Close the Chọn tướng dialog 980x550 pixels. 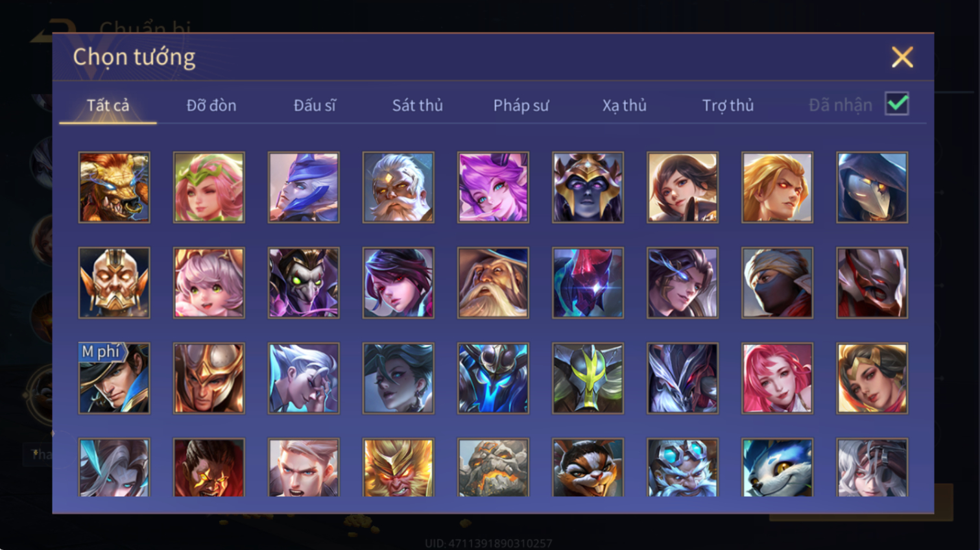(x=902, y=57)
